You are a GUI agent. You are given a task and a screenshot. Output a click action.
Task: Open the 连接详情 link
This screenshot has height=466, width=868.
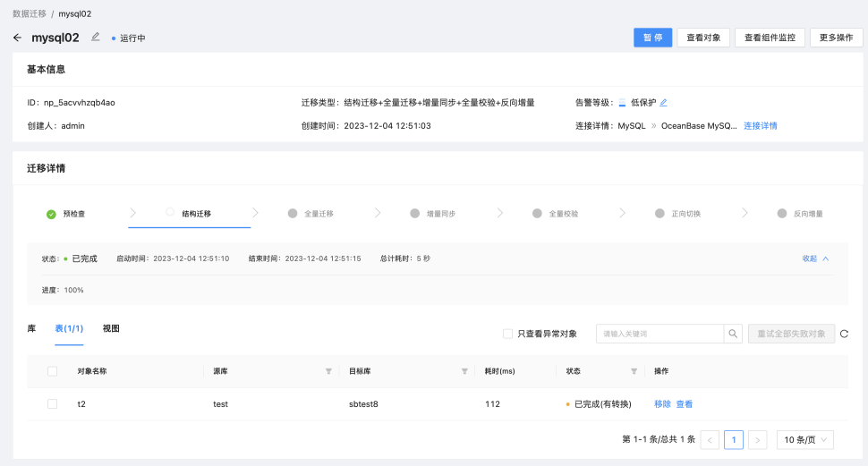coord(760,125)
